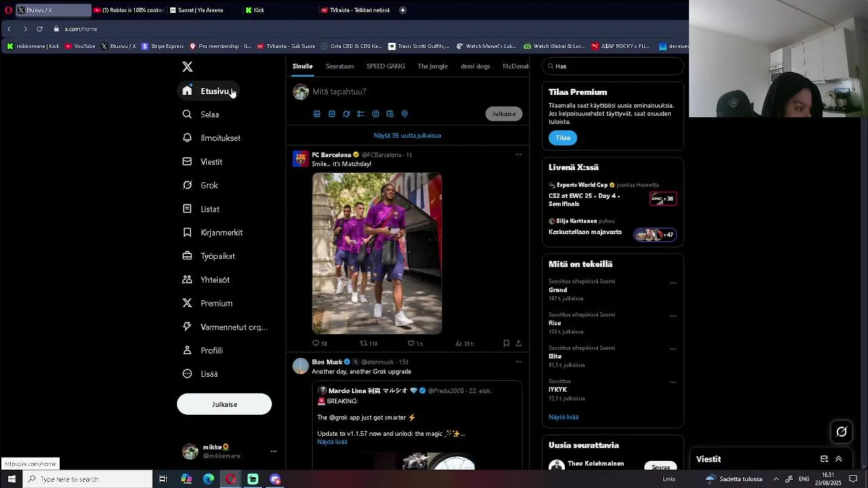Switch to Sinulle timeline tab

[302, 66]
